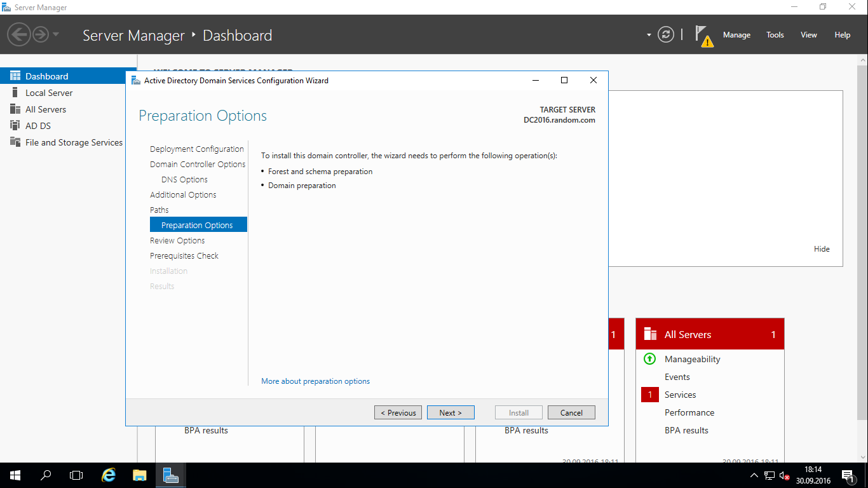Open the dropdown arrow left of Refresh
This screenshot has height=488, width=868.
(649, 35)
